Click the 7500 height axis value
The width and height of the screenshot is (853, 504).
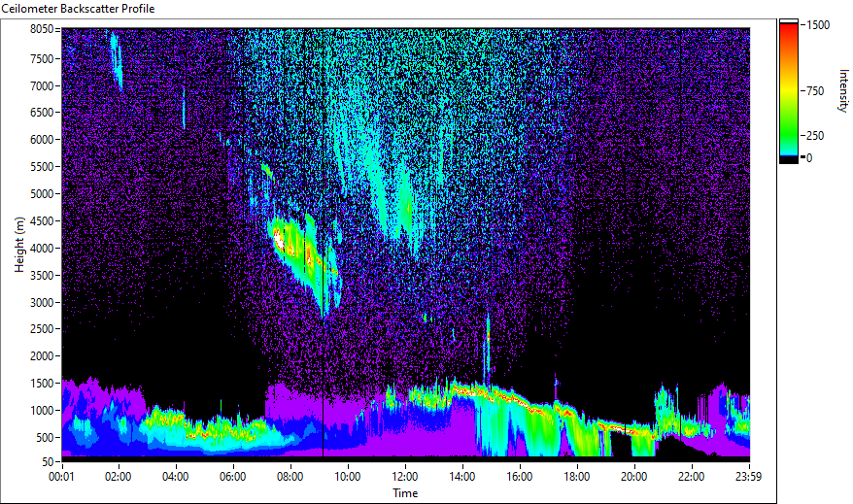42,58
